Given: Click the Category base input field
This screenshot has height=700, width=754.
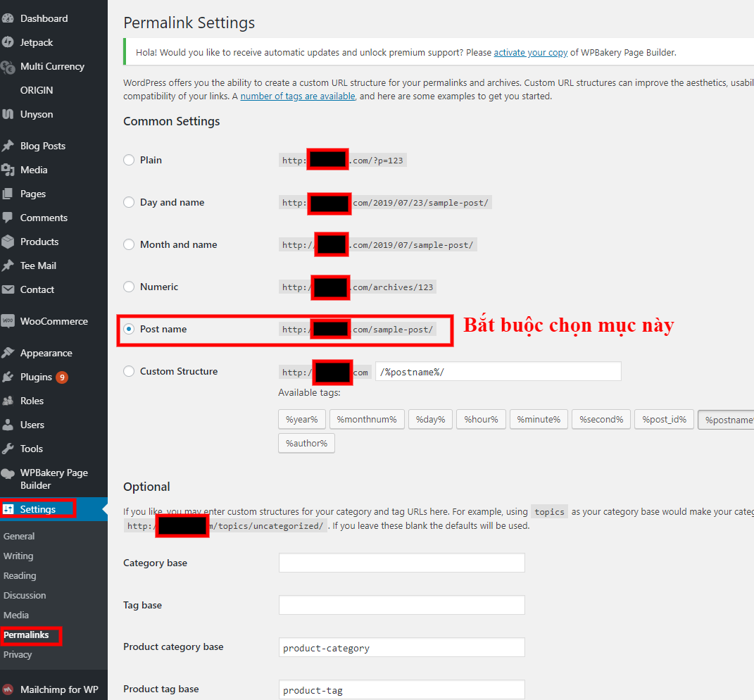Looking at the screenshot, I should pos(401,563).
